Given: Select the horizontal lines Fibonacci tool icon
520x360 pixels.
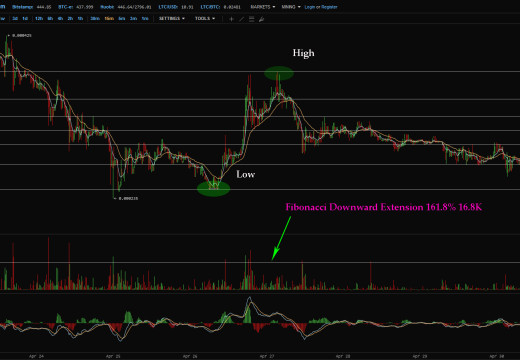Looking at the screenshot, I should coord(252,19).
